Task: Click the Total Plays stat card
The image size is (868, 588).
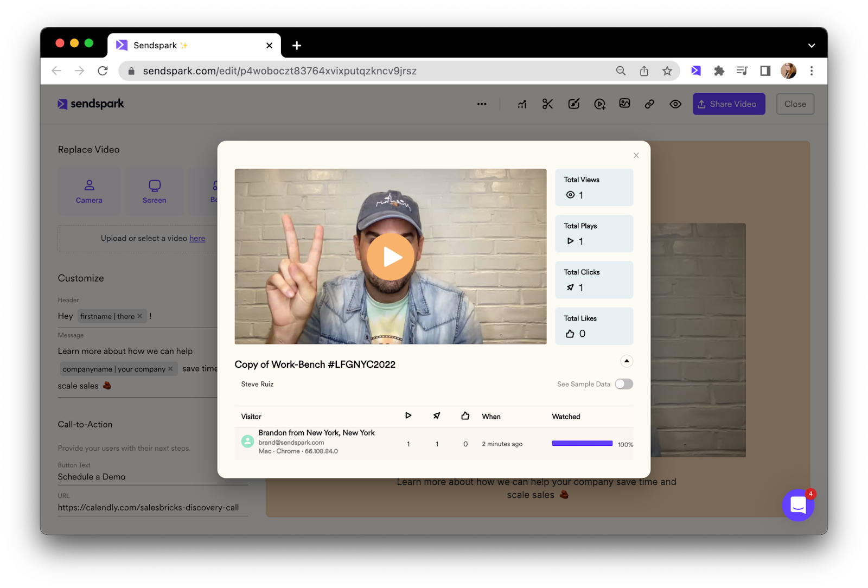Action: pyautogui.click(x=594, y=234)
